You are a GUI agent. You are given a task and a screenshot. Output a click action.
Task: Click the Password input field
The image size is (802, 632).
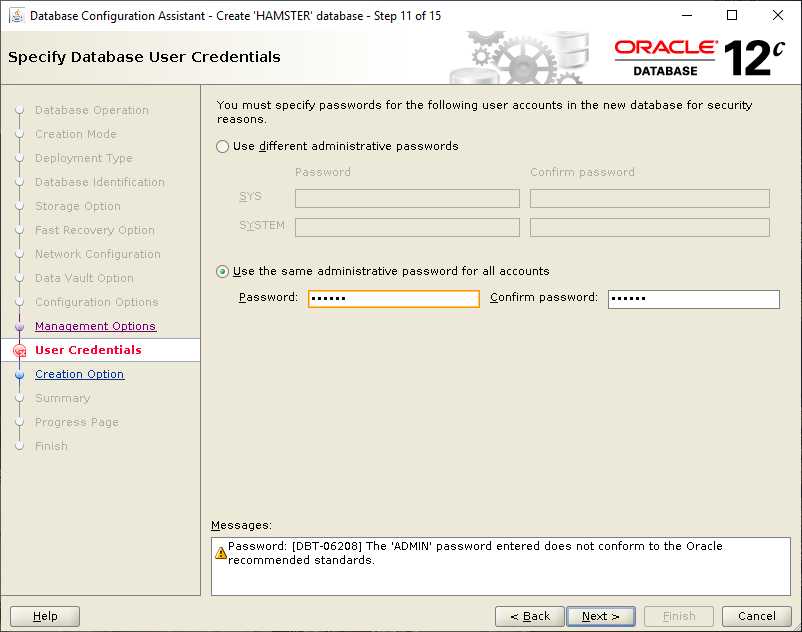pos(394,299)
